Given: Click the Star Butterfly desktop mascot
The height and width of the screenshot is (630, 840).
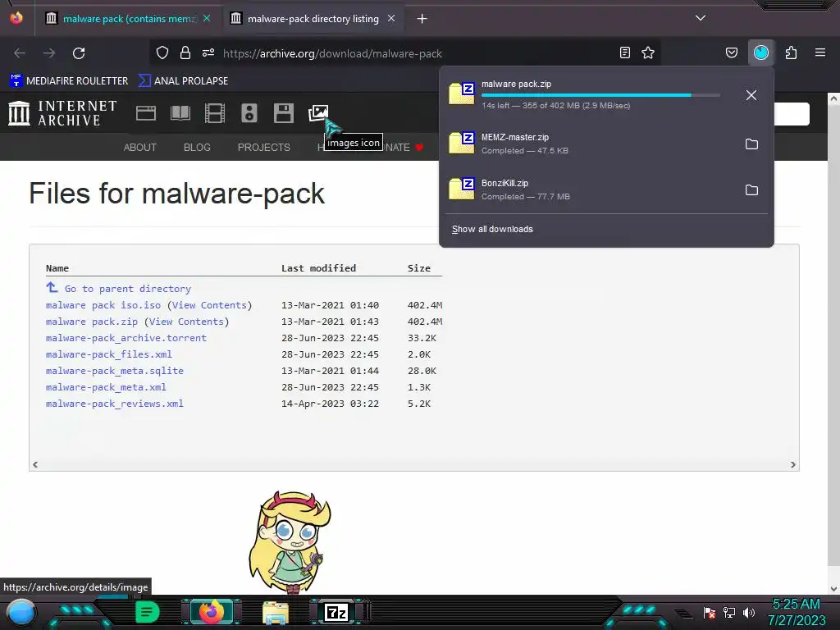Looking at the screenshot, I should tap(290, 542).
